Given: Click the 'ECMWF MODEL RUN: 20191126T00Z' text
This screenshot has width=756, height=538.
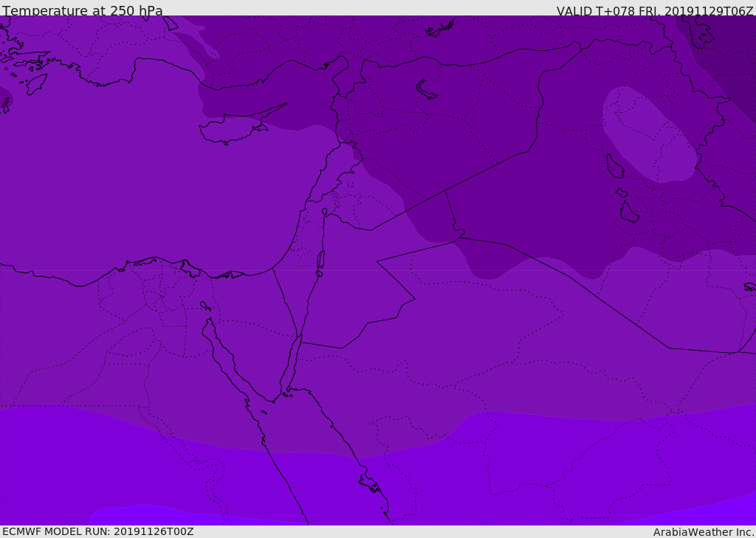Looking at the screenshot, I should pyautogui.click(x=98, y=531).
